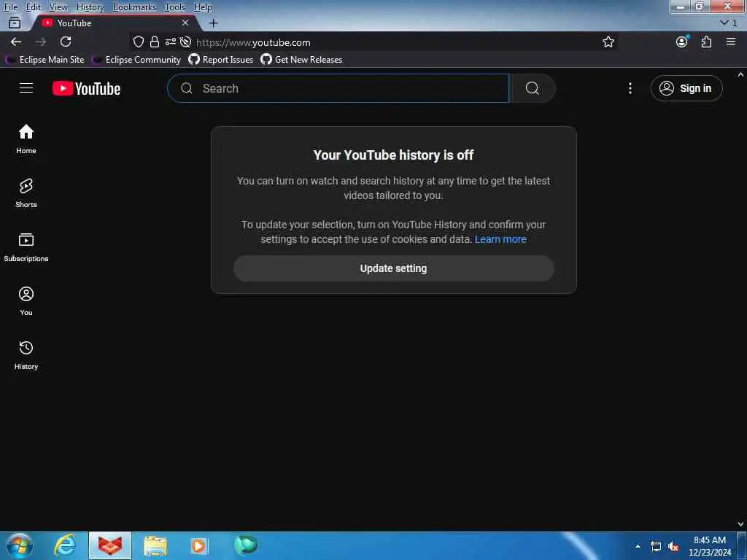This screenshot has width=747, height=560.
Task: Open a new tab with plus button
Action: click(x=214, y=23)
